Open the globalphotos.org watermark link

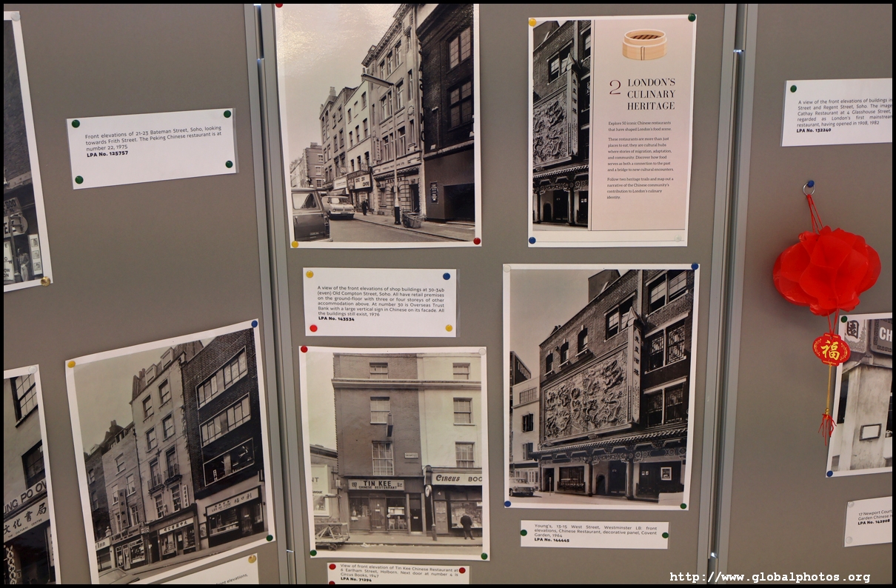[x=770, y=577]
